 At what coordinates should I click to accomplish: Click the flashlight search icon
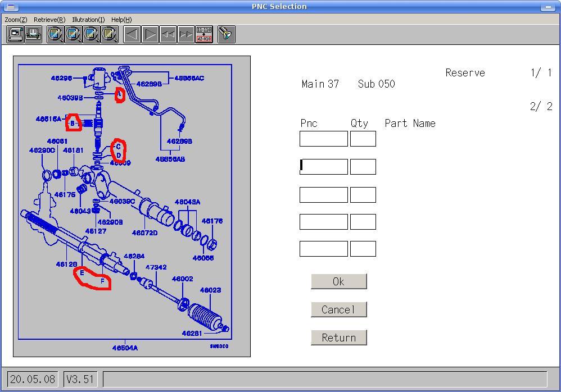tap(226, 35)
